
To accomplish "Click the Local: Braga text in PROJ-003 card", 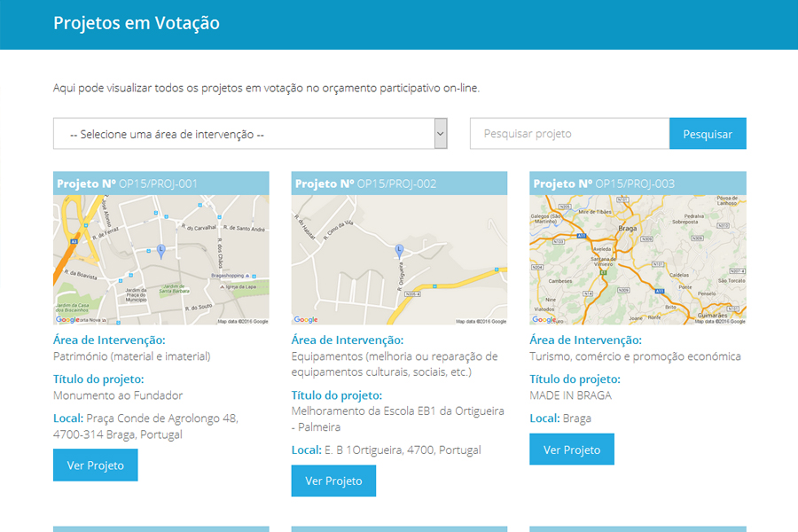I will tap(560, 419).
